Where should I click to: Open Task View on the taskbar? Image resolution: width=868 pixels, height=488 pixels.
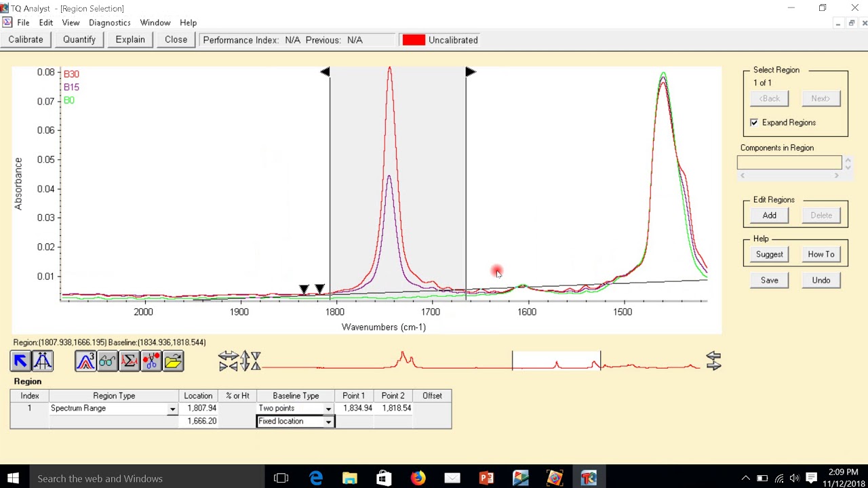tap(281, 478)
